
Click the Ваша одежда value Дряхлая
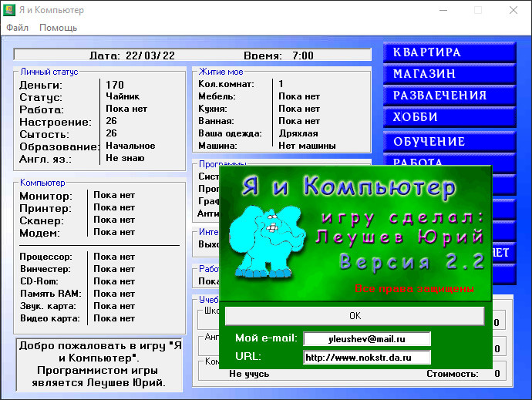[x=298, y=133]
